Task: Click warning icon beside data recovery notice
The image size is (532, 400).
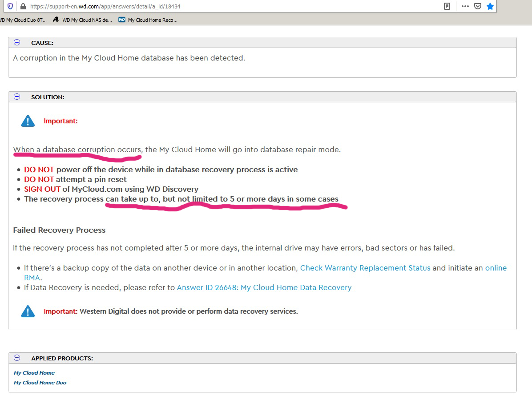Action: point(28,311)
